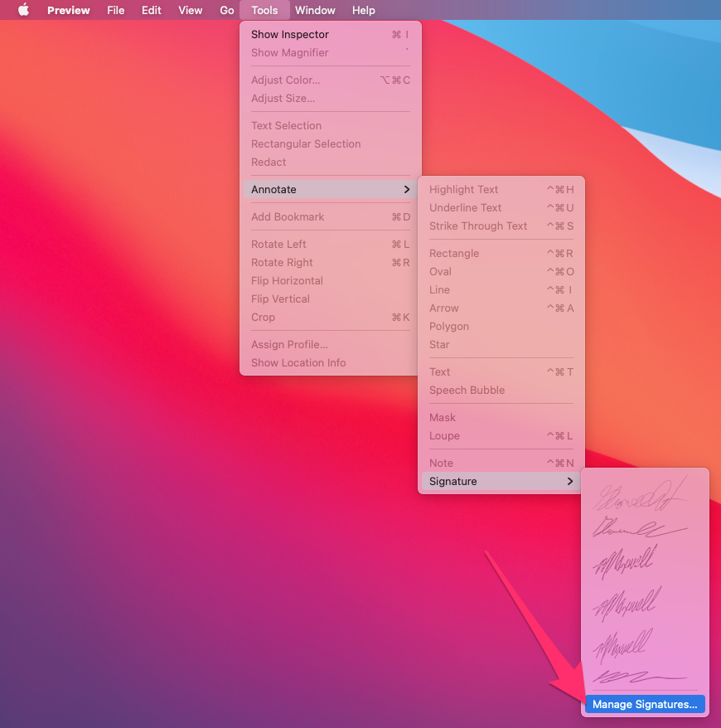Select Line annotation shape
Screen dimensions: 721x728
(x=501, y=289)
